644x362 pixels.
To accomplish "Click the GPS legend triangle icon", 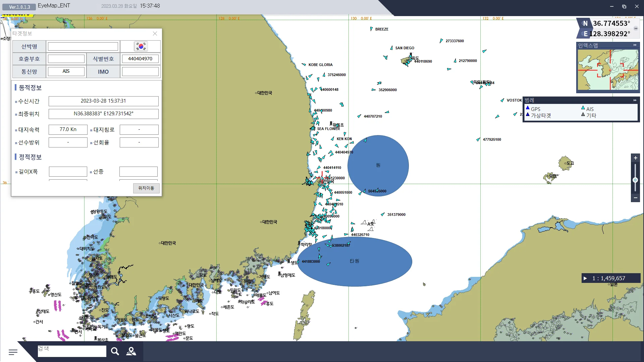I will click(x=528, y=108).
